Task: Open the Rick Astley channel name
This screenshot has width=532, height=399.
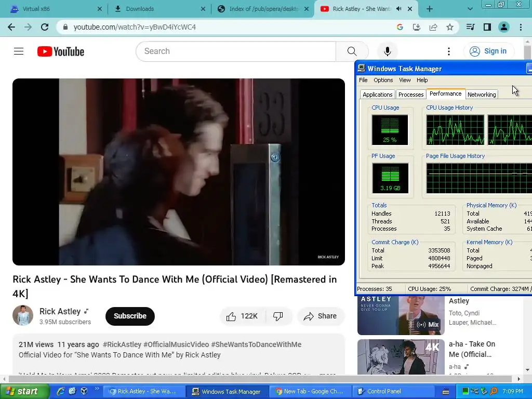Action: point(60,312)
